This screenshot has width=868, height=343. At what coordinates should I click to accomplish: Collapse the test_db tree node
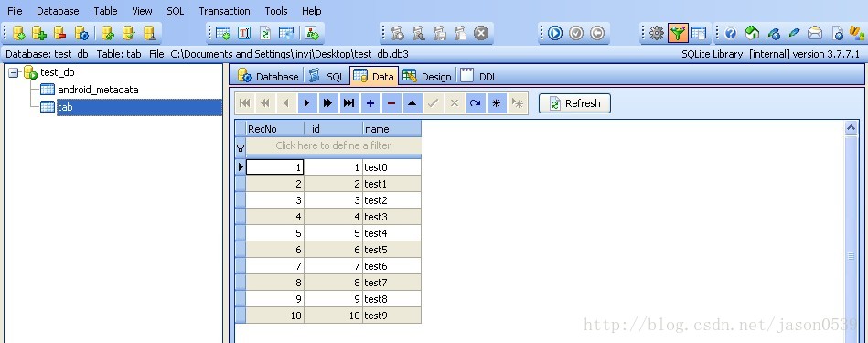tap(14, 72)
